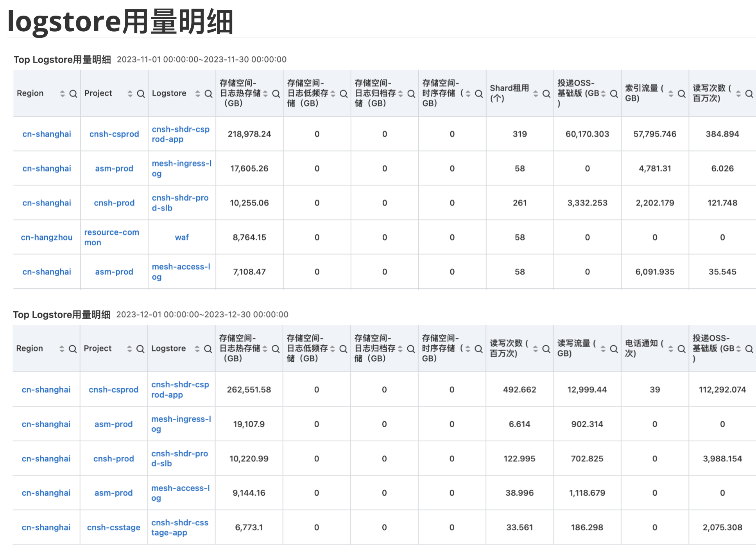Sort upper table by Shard租用 arrows
Viewport: 756px width, 546px height.
coord(536,94)
